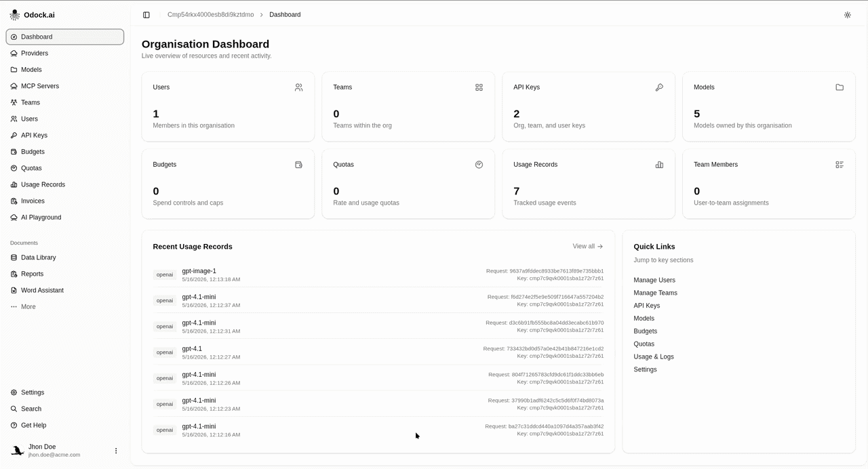Click the API Keys card key icon
868x469 pixels.
click(x=659, y=87)
